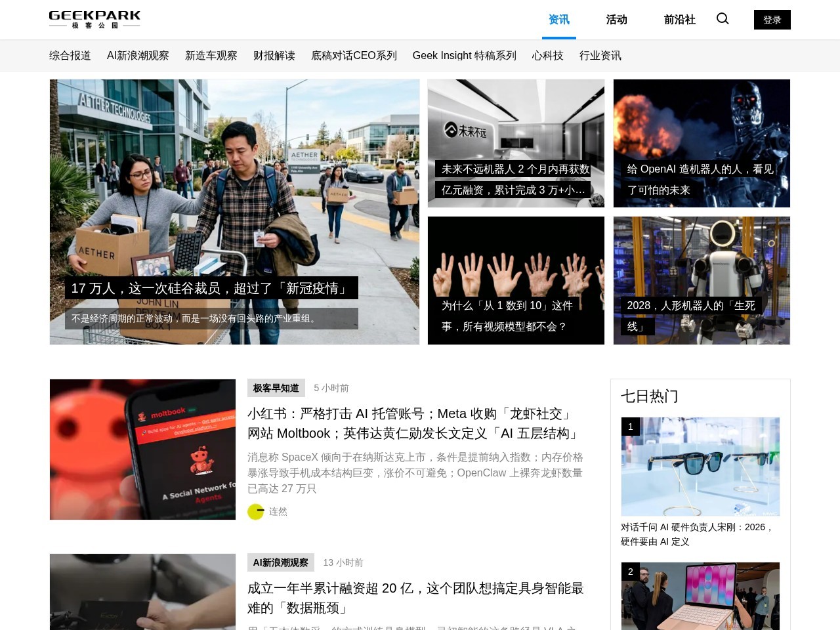The image size is (840, 630).
Task: Open the 活动 nav tab
Action: click(x=616, y=20)
